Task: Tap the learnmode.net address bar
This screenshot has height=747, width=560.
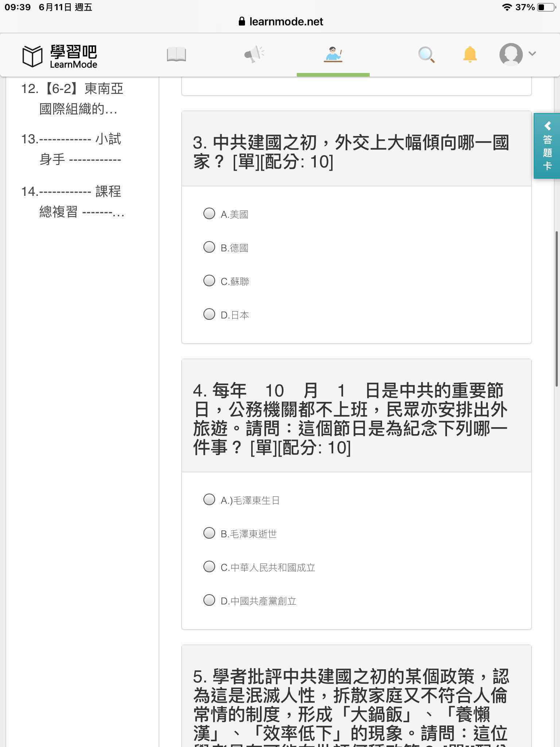Action: point(280,22)
